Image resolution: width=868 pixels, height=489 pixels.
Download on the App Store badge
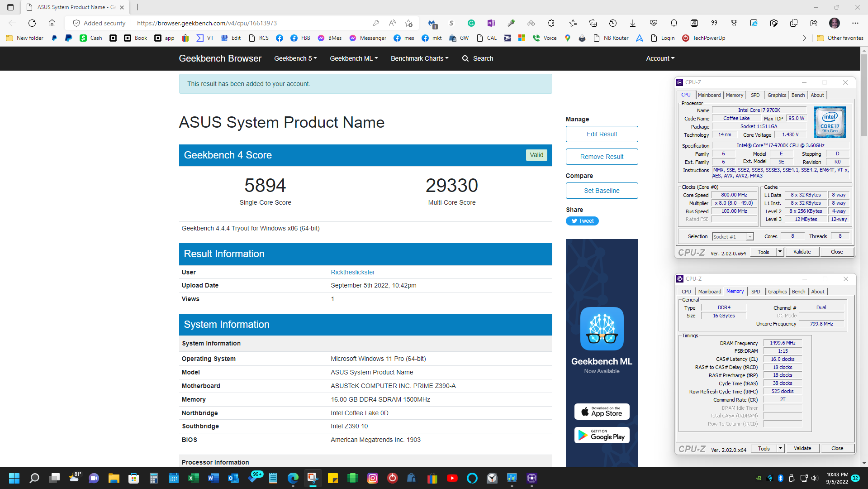[602, 412]
